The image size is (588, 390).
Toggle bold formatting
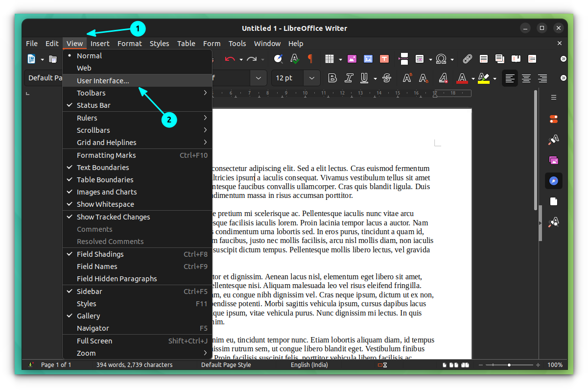pyautogui.click(x=333, y=78)
